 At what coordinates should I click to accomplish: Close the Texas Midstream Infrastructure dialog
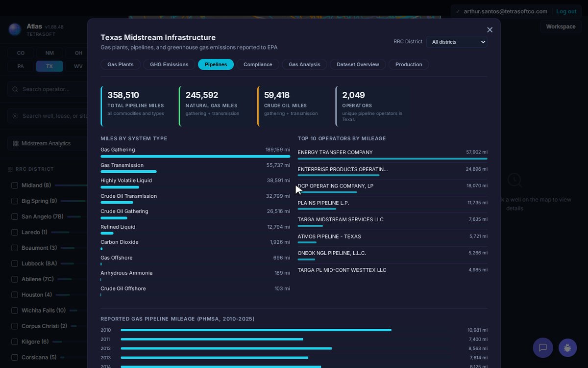(490, 30)
